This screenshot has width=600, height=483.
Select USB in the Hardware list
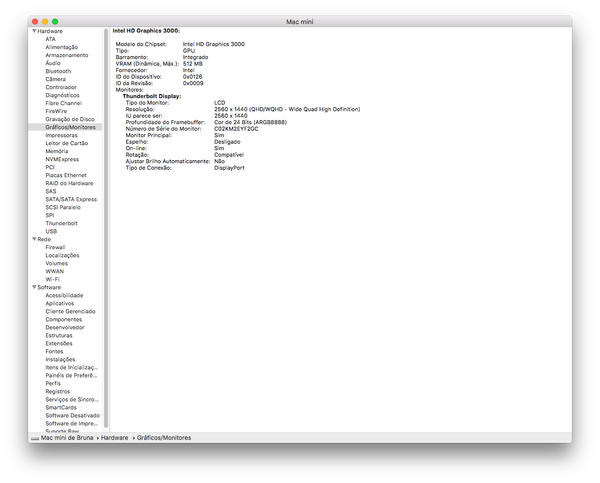point(51,231)
